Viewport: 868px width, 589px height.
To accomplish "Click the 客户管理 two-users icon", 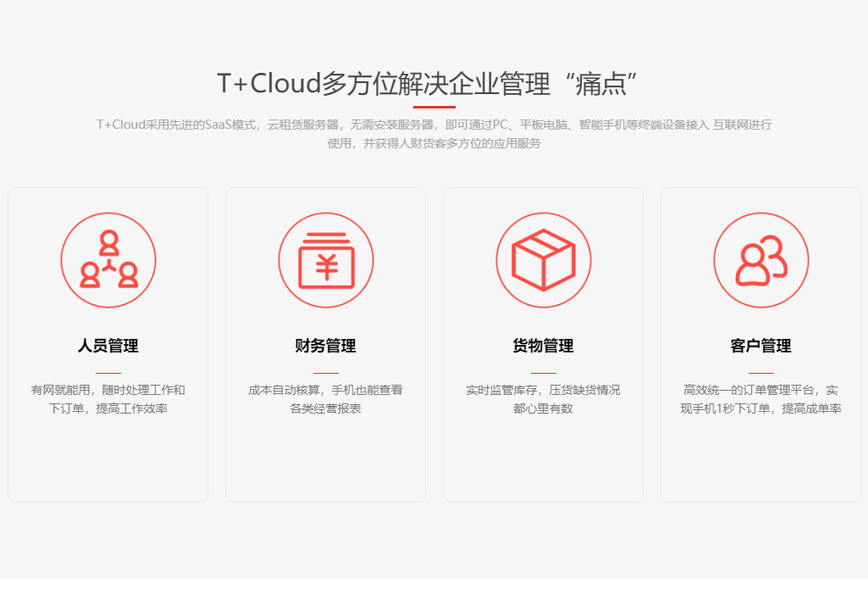I will 761,260.
